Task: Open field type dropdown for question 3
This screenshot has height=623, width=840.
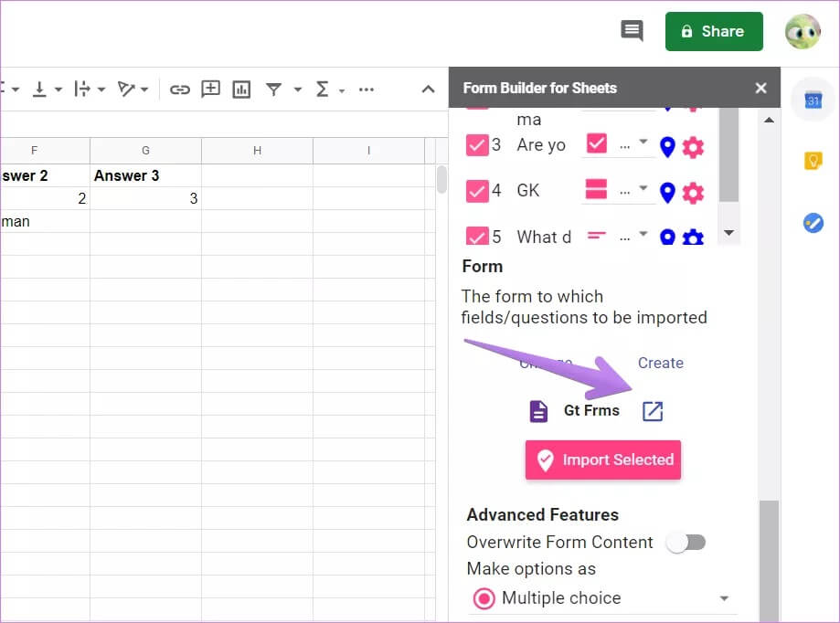Action: [x=644, y=143]
